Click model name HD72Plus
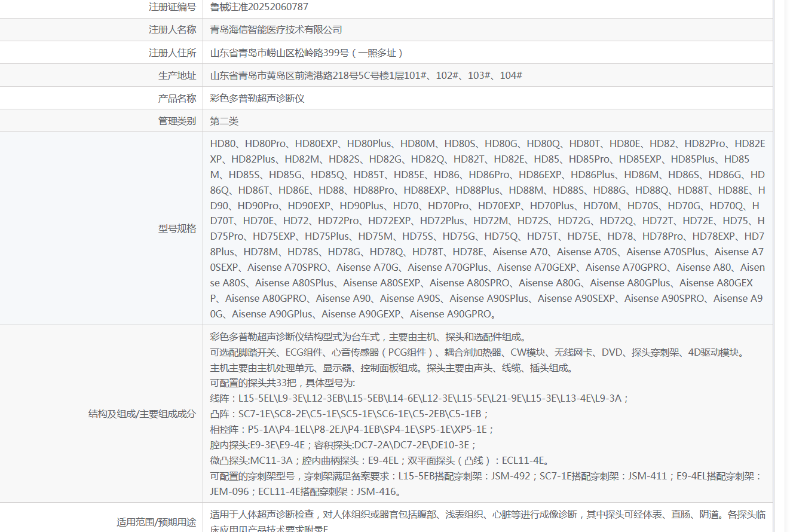 [442, 221]
